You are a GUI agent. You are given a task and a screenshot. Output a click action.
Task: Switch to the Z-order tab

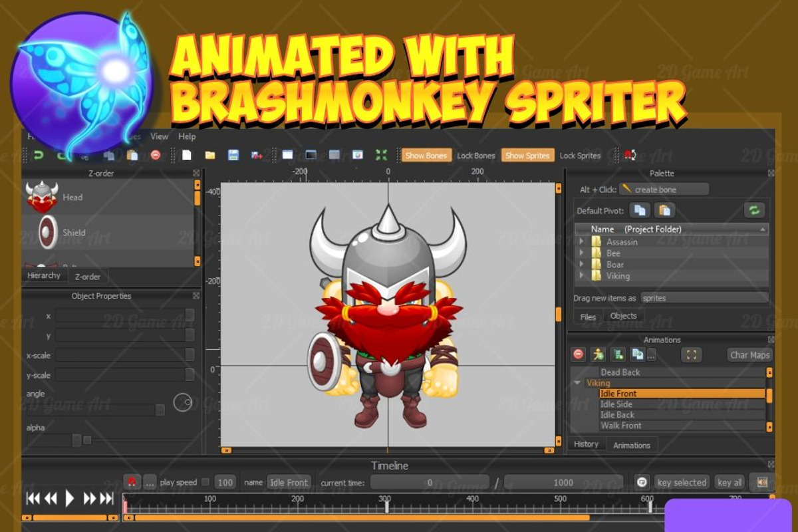click(x=87, y=277)
